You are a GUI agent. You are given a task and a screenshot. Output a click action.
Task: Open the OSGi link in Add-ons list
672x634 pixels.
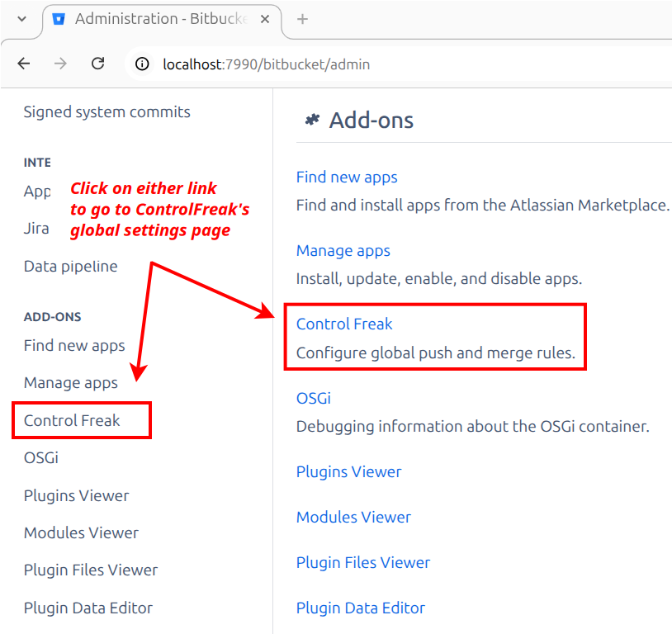coord(314,398)
